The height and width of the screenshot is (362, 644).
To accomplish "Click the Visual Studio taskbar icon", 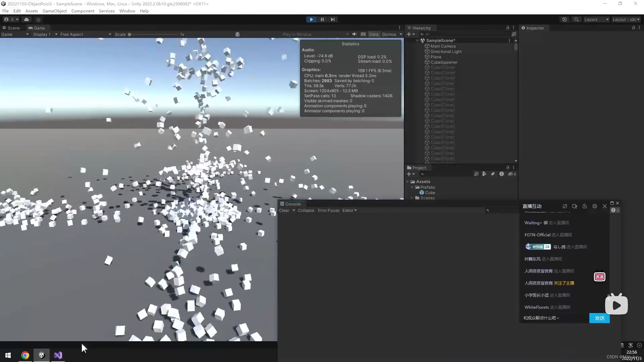I will (x=58, y=355).
